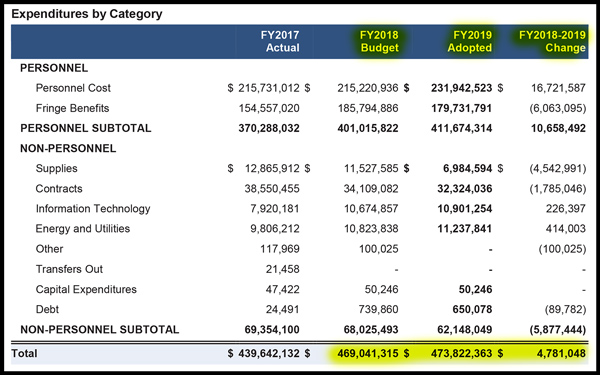Select subtotal change 10,658,492

[x=558, y=128]
